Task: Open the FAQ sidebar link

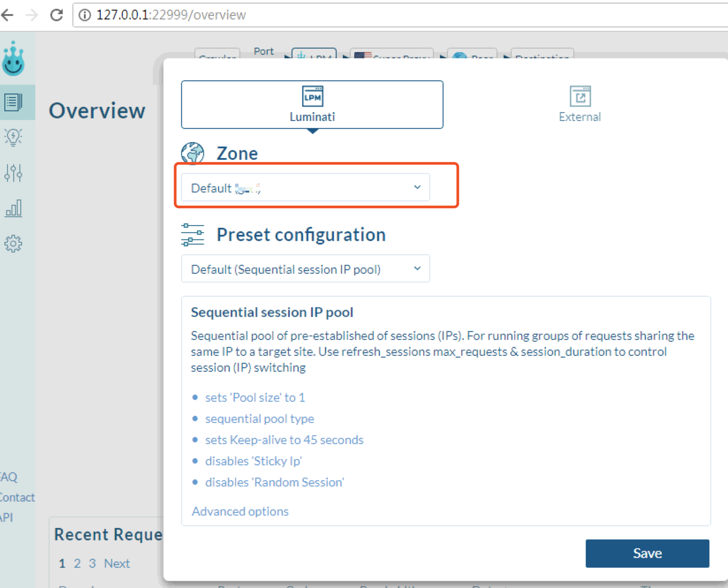Action: tap(8, 477)
